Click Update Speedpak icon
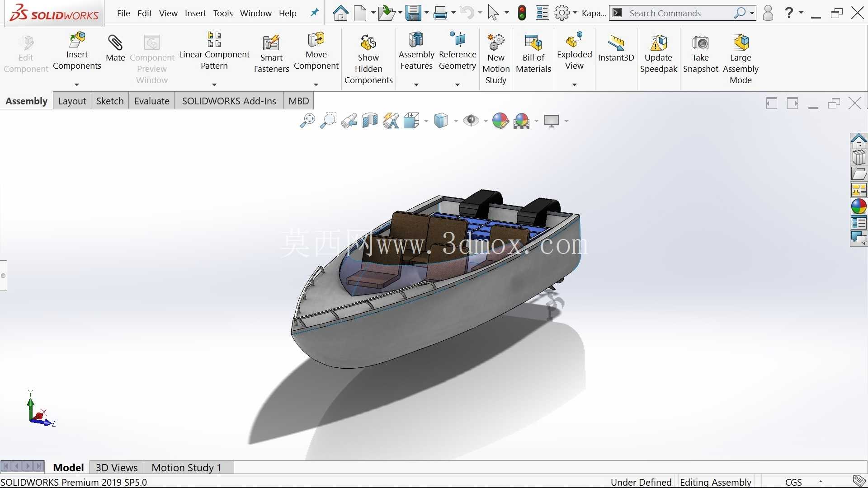 coord(659,42)
